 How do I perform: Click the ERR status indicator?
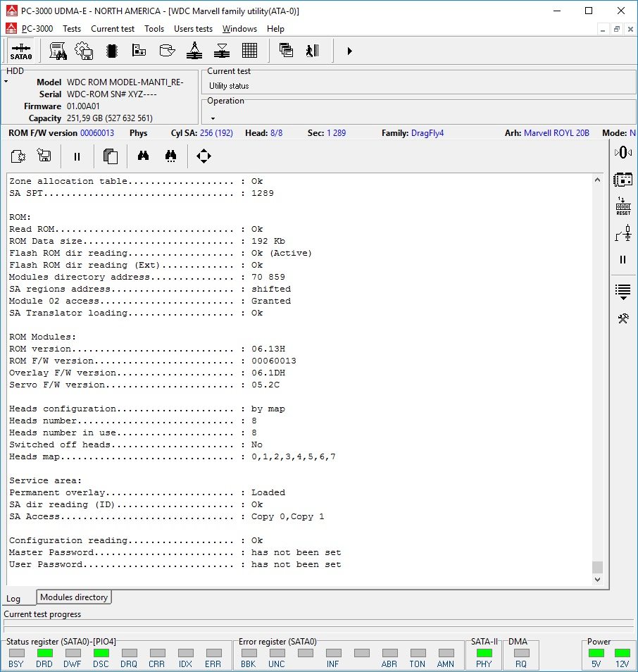(x=214, y=653)
